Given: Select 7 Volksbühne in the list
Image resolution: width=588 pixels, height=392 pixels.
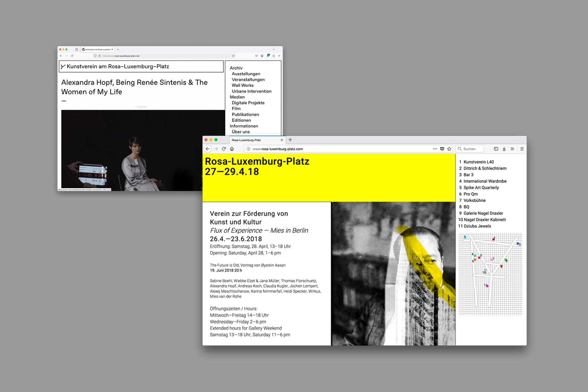Looking at the screenshot, I should (x=472, y=201).
